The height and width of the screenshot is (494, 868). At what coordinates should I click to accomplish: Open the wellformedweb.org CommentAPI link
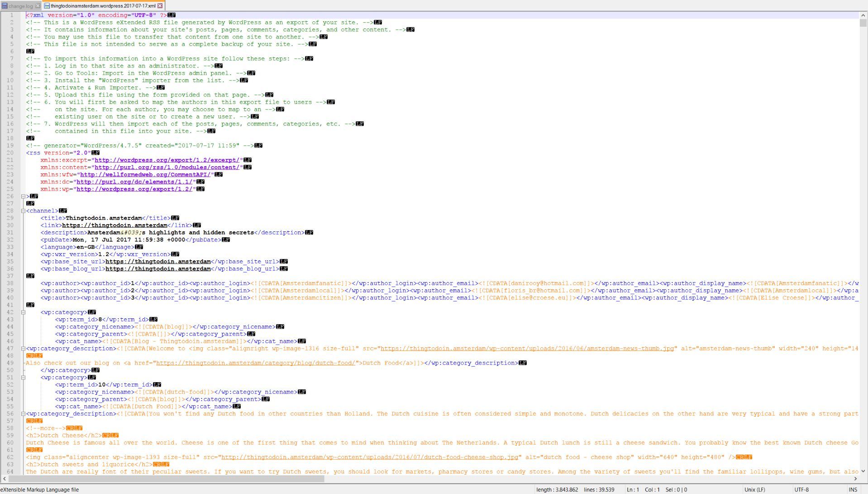click(x=145, y=175)
